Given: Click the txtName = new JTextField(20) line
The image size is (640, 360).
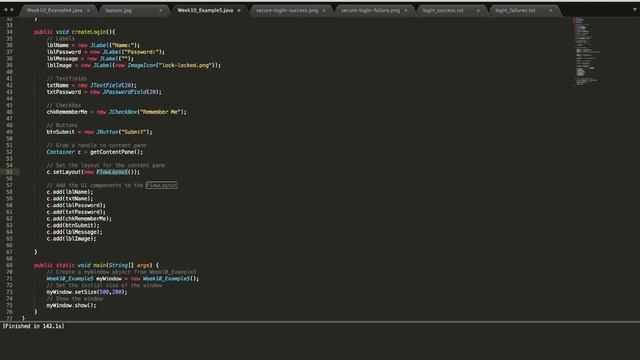Looking at the screenshot, I should pos(91,85).
